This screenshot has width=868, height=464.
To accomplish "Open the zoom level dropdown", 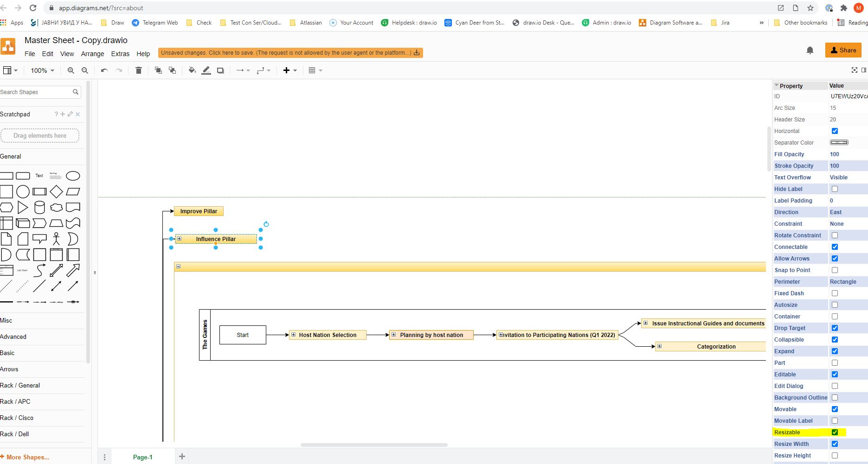I will (41, 70).
